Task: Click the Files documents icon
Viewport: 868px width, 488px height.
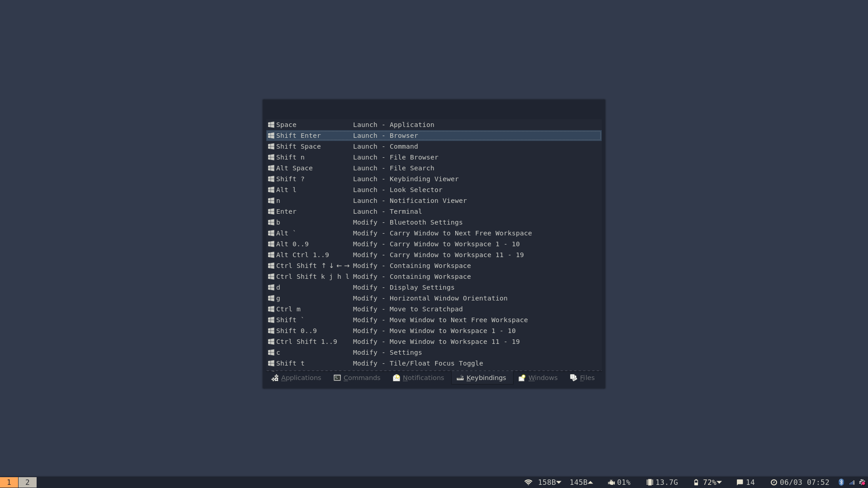Action: 573,378
